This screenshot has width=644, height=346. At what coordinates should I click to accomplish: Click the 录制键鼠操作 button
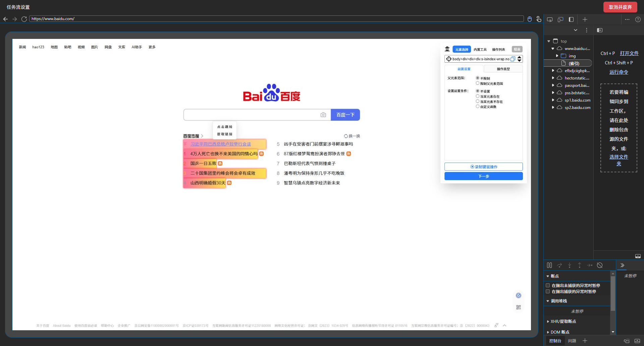pos(484,167)
